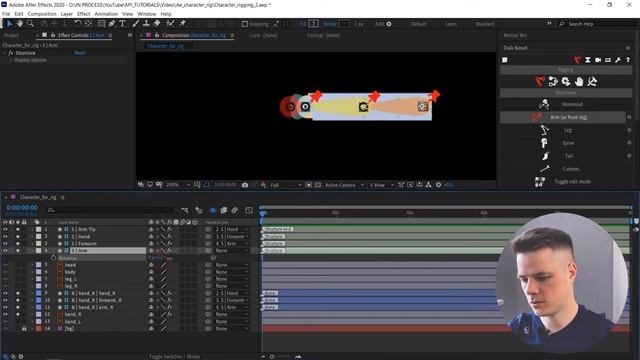Screen dimensions: 640x360
Task: Open 1 View layout dropdown
Action: [x=382, y=185]
